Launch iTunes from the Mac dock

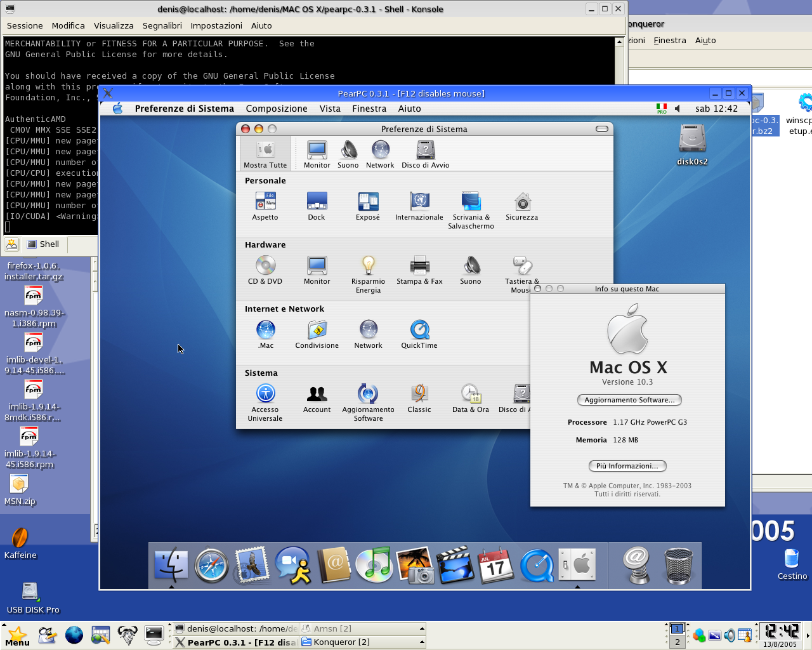[x=374, y=564]
